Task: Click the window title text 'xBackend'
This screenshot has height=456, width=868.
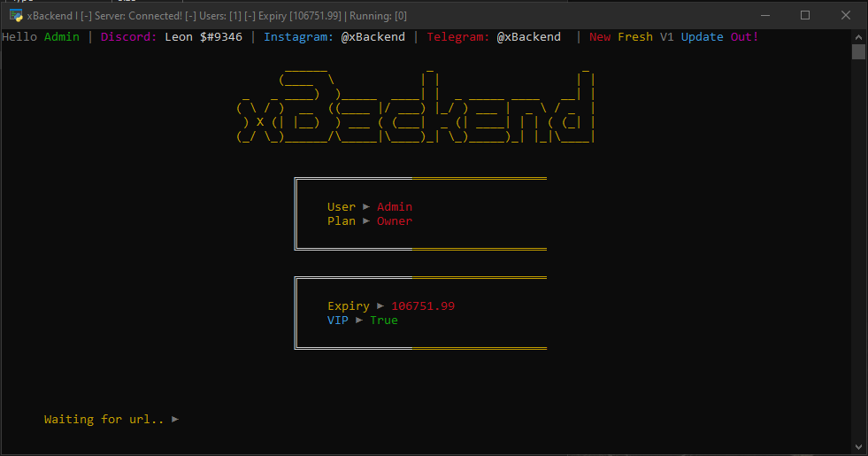Action: click(x=50, y=16)
